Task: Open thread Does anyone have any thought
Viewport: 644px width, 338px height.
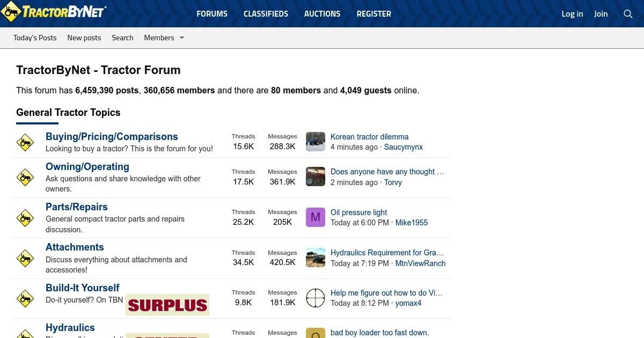Action: point(387,172)
